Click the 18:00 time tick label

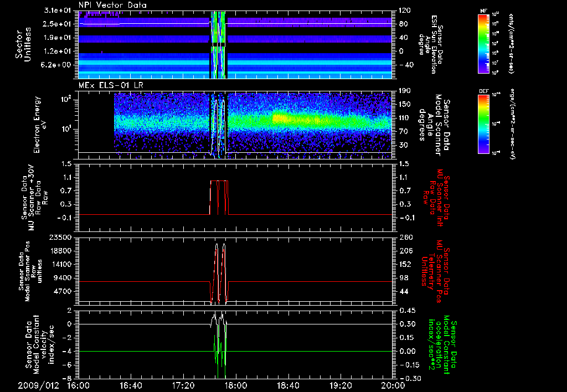point(236,385)
